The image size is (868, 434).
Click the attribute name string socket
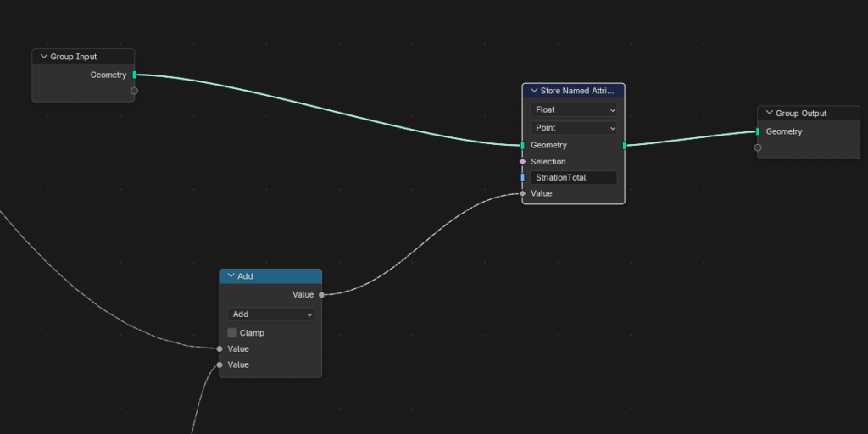(x=522, y=178)
